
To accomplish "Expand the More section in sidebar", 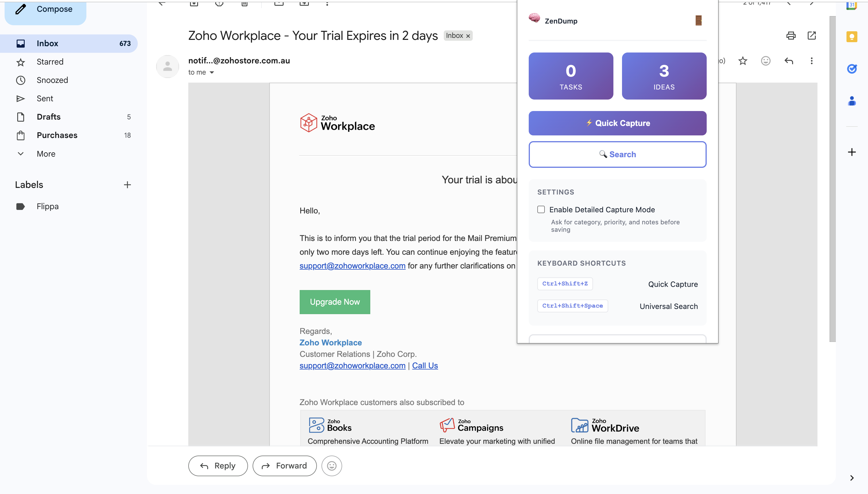I will (x=46, y=154).
